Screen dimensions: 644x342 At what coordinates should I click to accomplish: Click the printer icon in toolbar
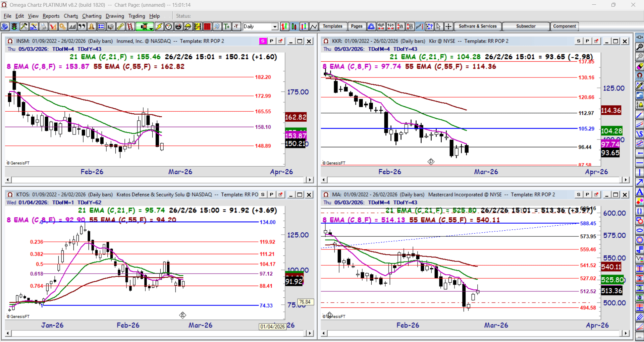[x=43, y=26]
